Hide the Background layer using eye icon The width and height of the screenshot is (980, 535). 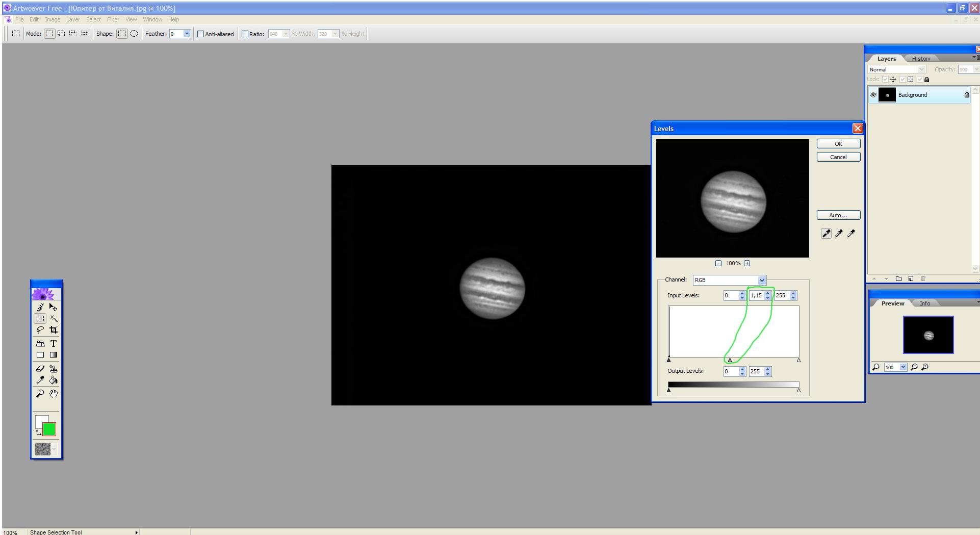point(873,95)
